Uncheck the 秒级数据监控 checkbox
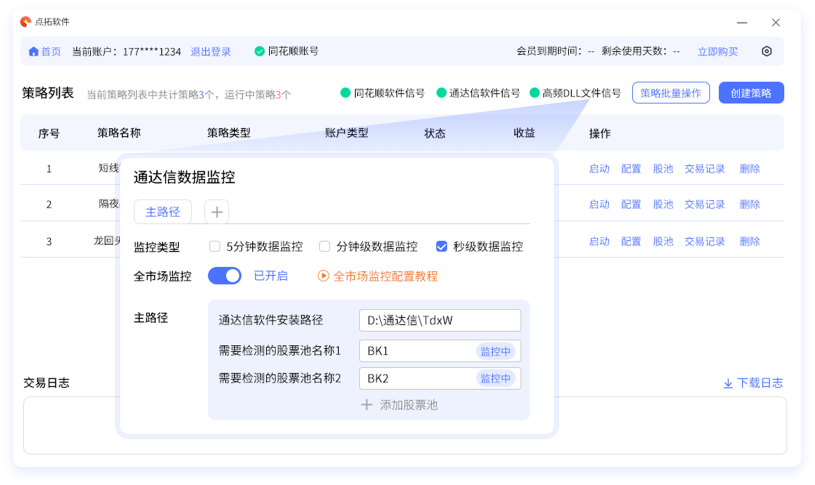This screenshot has width=815, height=485. [x=441, y=246]
